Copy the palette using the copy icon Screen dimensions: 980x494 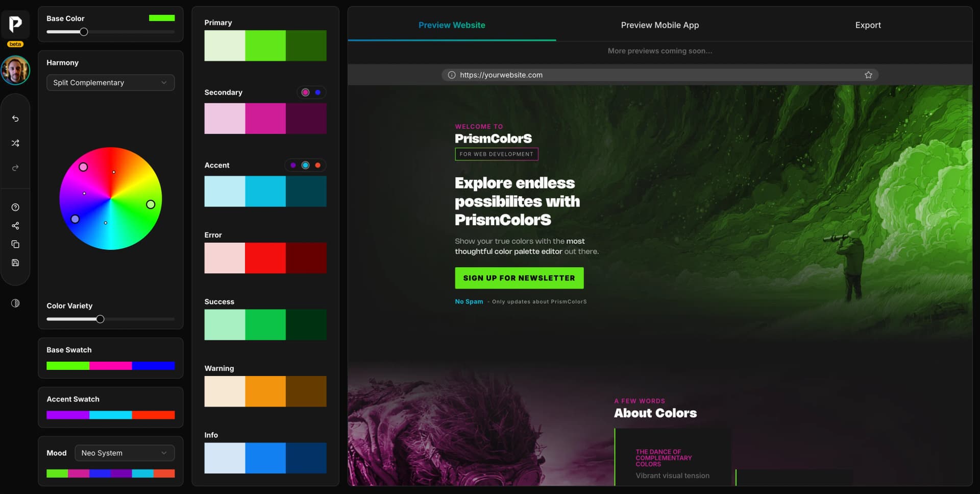pos(15,244)
